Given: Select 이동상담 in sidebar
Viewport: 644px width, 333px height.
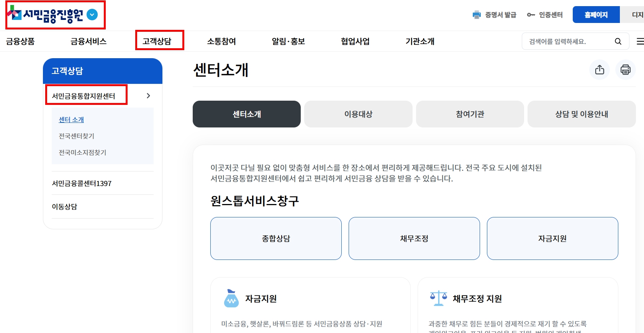Looking at the screenshot, I should coord(64,207).
